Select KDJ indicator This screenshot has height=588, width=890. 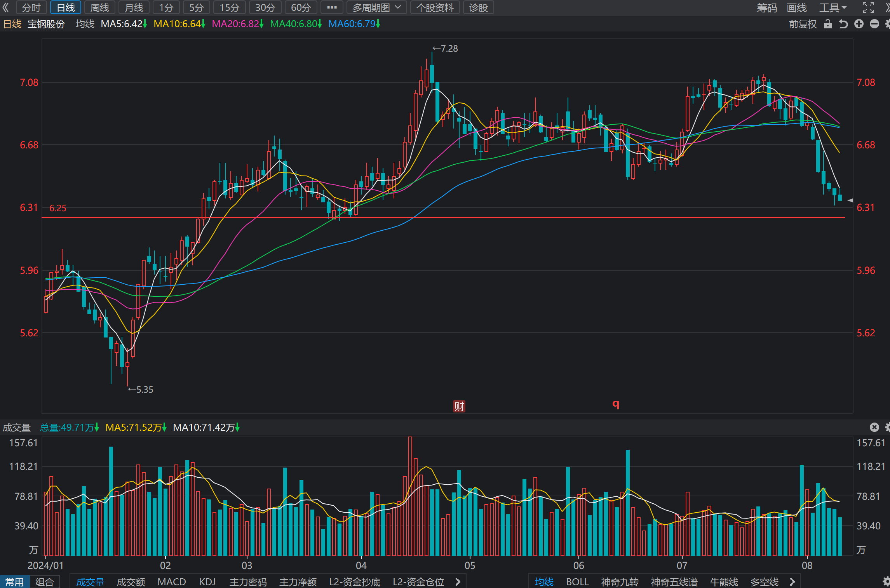point(207,582)
